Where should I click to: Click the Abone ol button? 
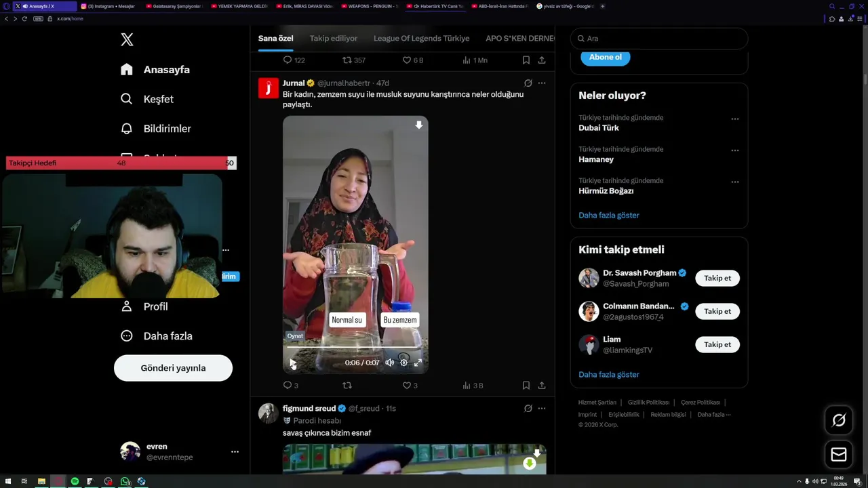click(606, 57)
